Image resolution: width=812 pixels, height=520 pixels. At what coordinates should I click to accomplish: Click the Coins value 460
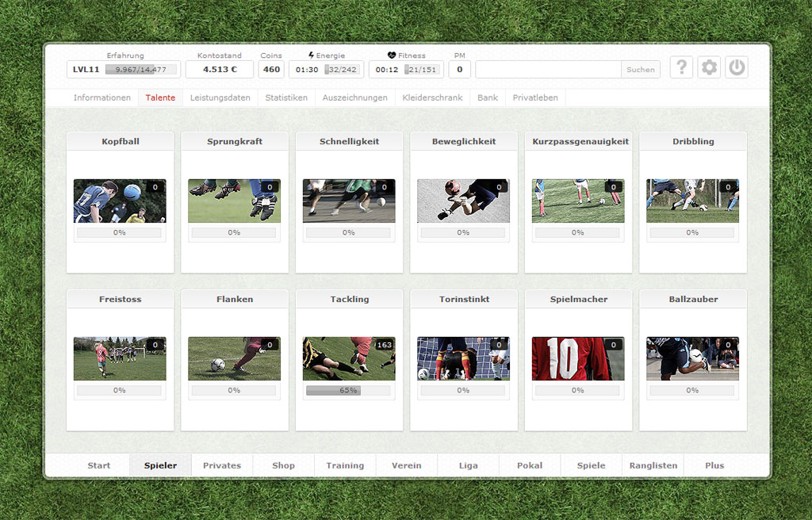[x=271, y=70]
